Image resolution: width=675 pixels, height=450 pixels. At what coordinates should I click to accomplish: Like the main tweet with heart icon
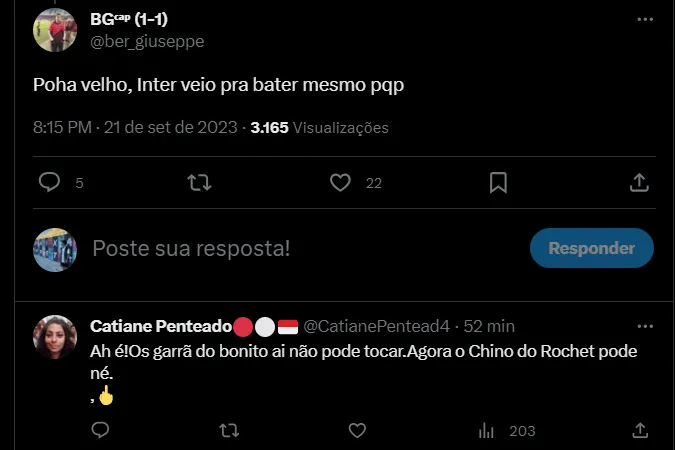click(341, 183)
